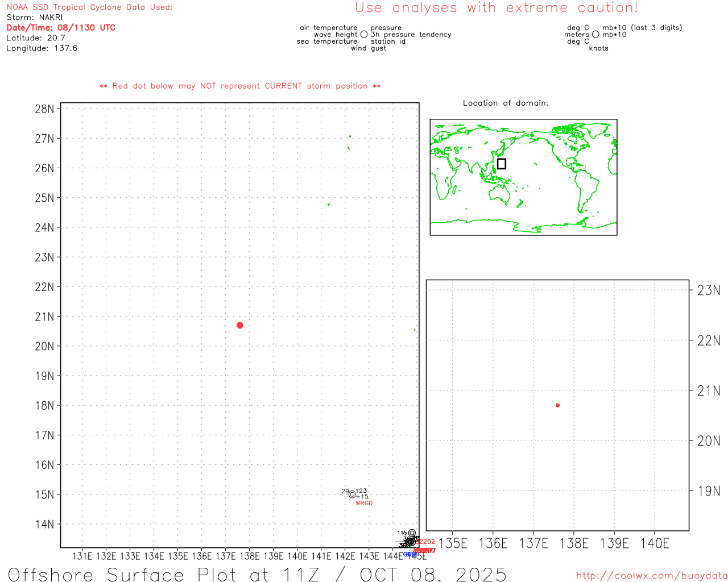The image size is (728, 582).
Task: Click the 'sea temperature' legend label
Action: [327, 41]
